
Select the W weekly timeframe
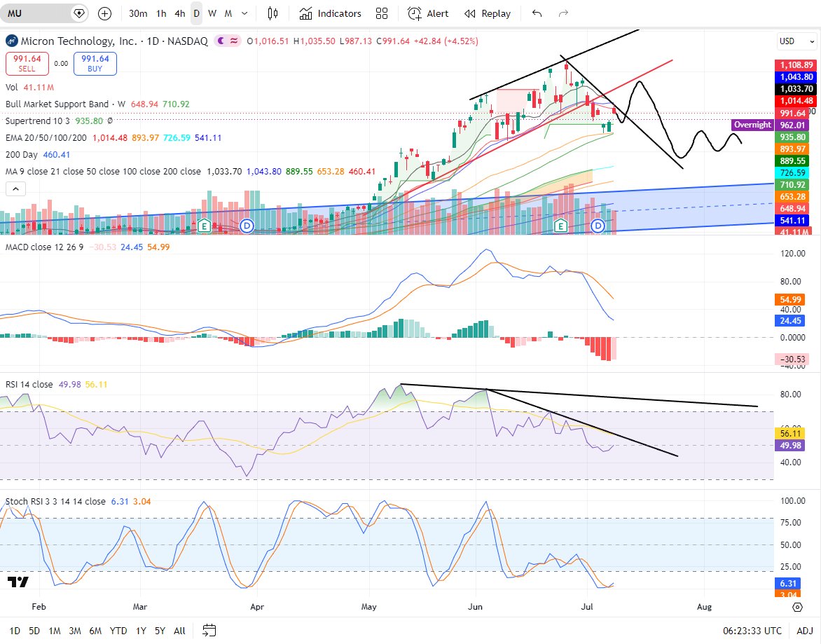pyautogui.click(x=212, y=13)
